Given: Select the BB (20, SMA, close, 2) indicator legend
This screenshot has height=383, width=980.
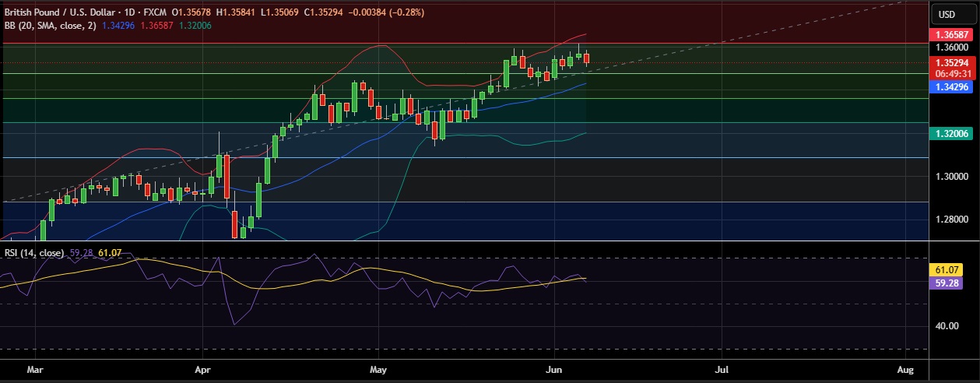Looking at the screenshot, I should tap(51, 26).
